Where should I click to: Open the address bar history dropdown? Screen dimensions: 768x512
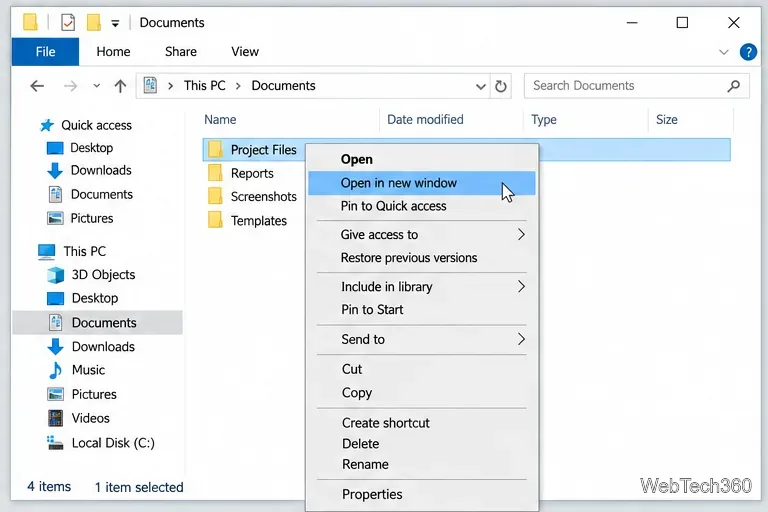coord(480,87)
